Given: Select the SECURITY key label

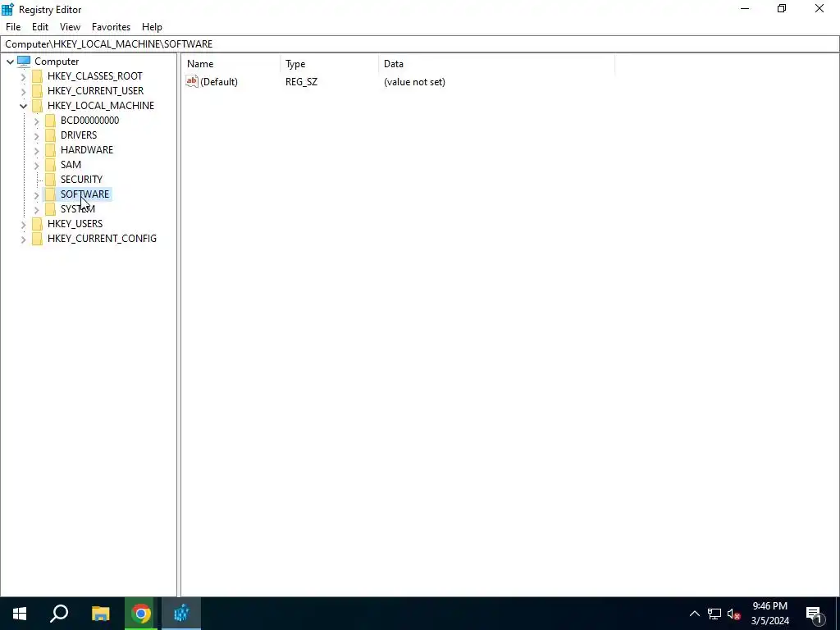Looking at the screenshot, I should coord(81,180).
